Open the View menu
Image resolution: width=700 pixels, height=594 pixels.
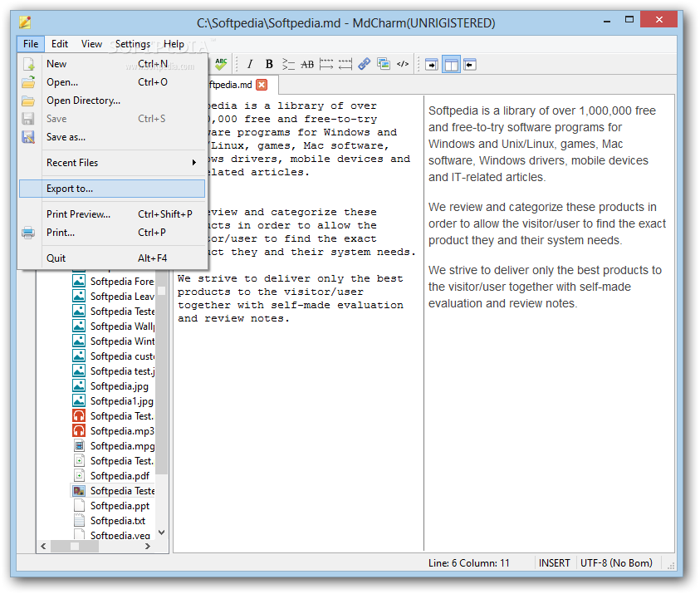tap(91, 44)
